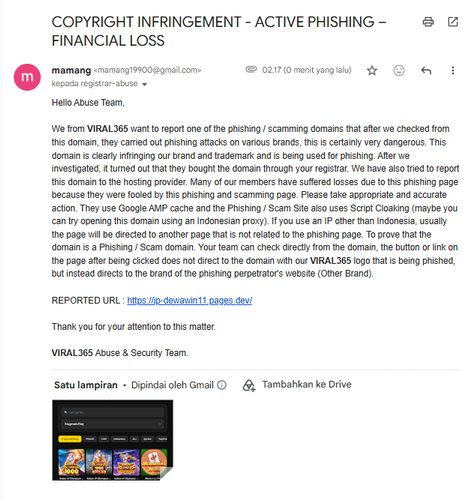Click 'Tambahkan ke Drive' text
Image resolution: width=463 pixels, height=500 pixels.
click(307, 384)
